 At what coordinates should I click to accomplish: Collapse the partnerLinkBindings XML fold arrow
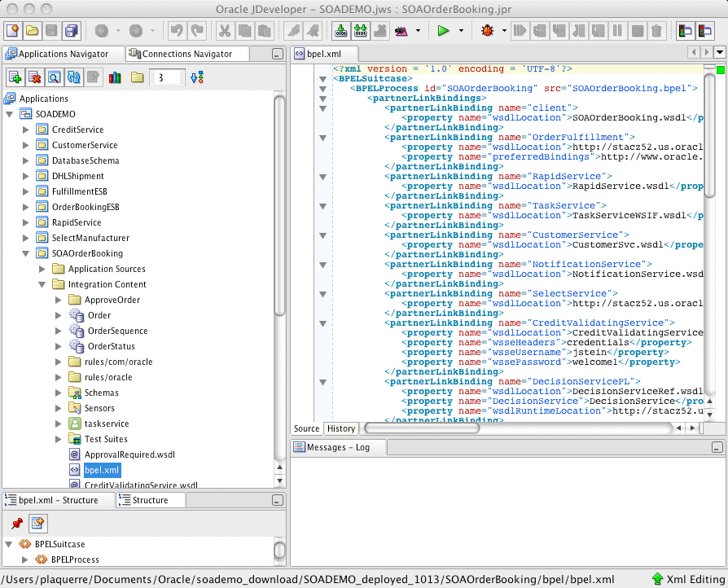(322, 99)
